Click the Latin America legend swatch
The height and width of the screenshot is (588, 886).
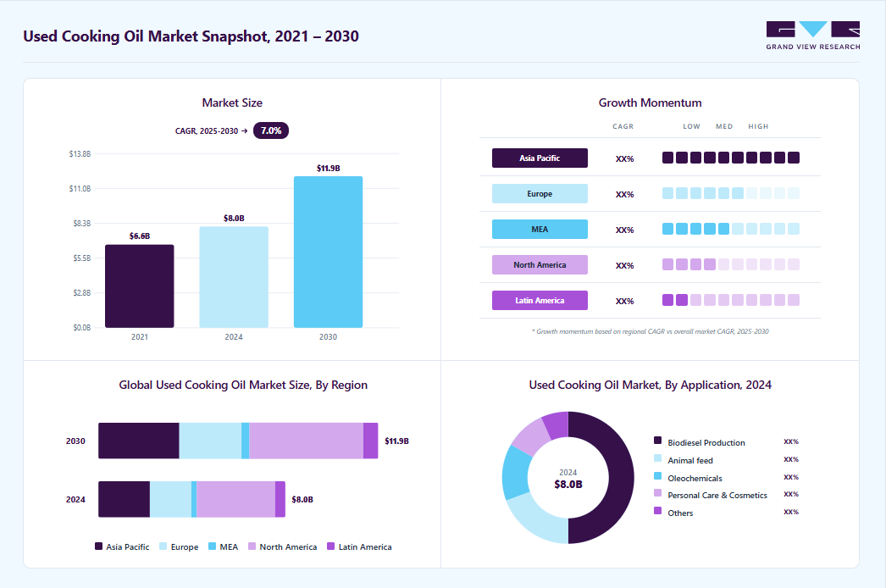pyautogui.click(x=330, y=546)
